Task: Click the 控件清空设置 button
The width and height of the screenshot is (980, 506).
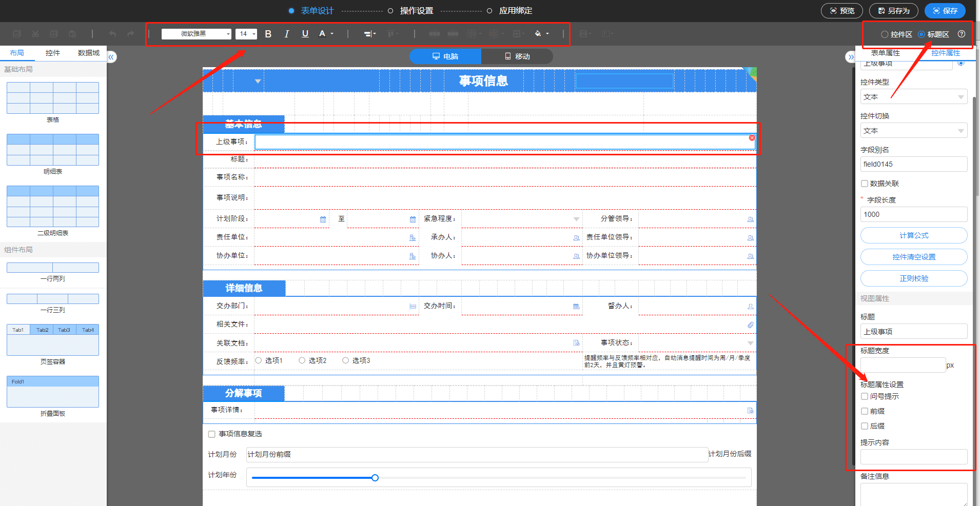Action: click(914, 257)
